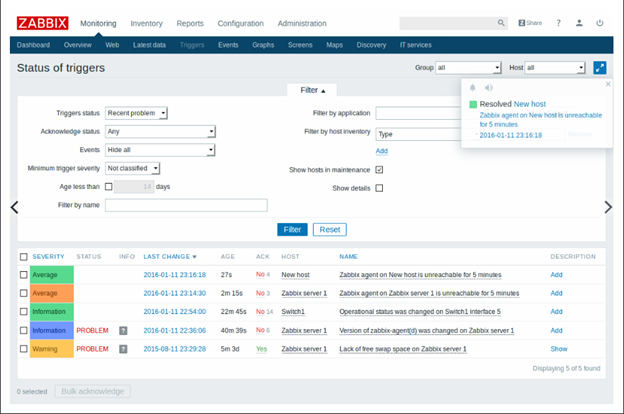Image resolution: width=624 pixels, height=414 pixels.
Task: Open the Group dropdown
Action: click(468, 68)
